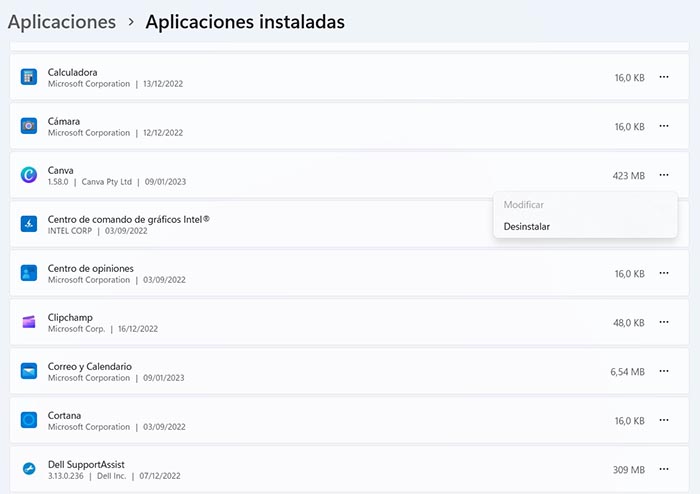Select the Cortana app name

tap(64, 415)
